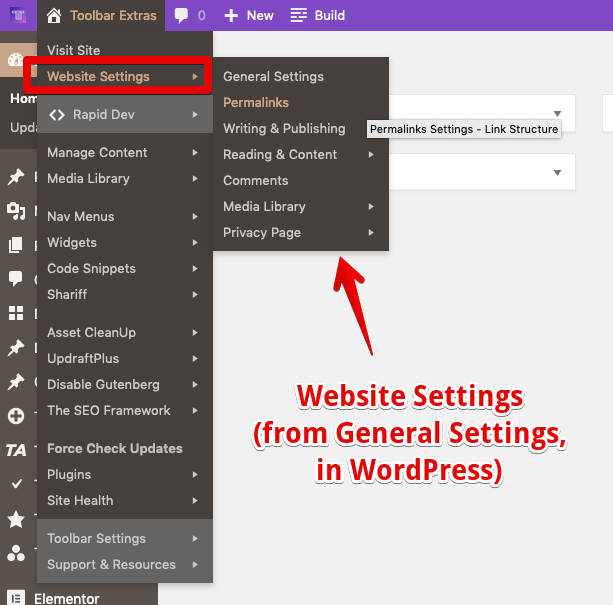The image size is (613, 605).
Task: Open Code Snippets menu item
Action: 91,268
